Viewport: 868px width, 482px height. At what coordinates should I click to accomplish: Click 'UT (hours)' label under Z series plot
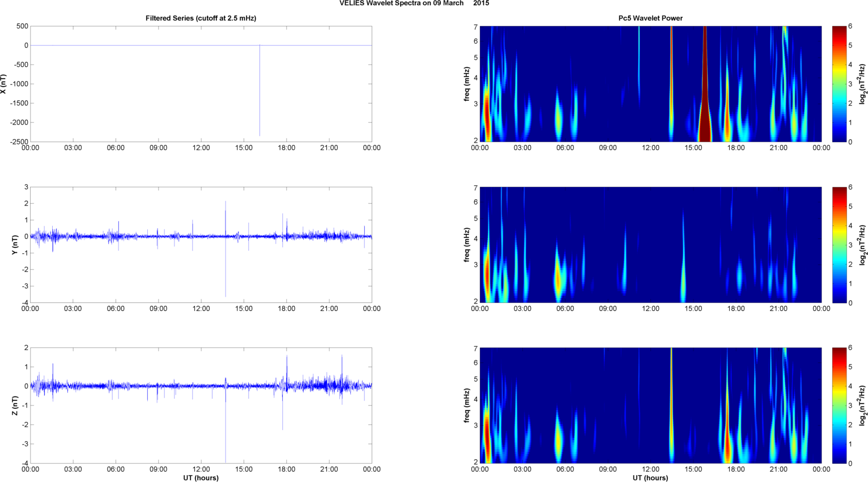tap(201, 477)
